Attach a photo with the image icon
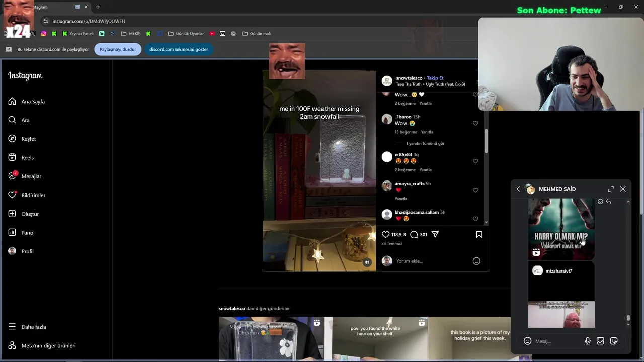 pyautogui.click(x=600, y=341)
